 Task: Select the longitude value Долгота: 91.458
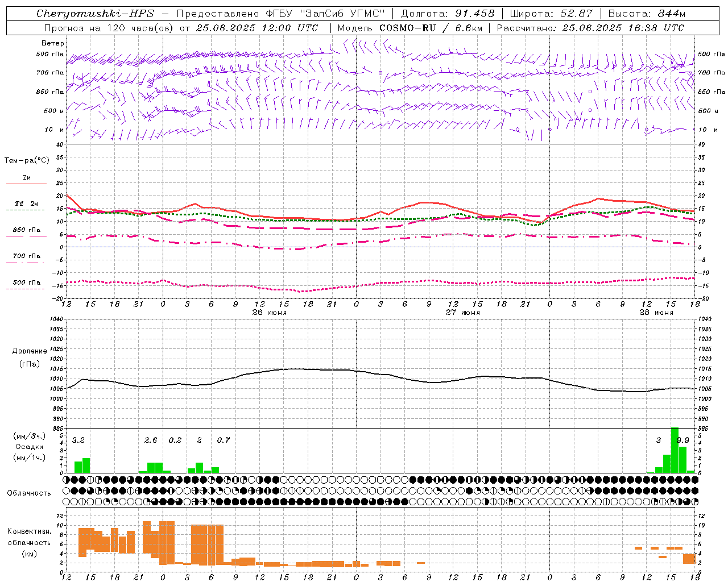point(448,14)
